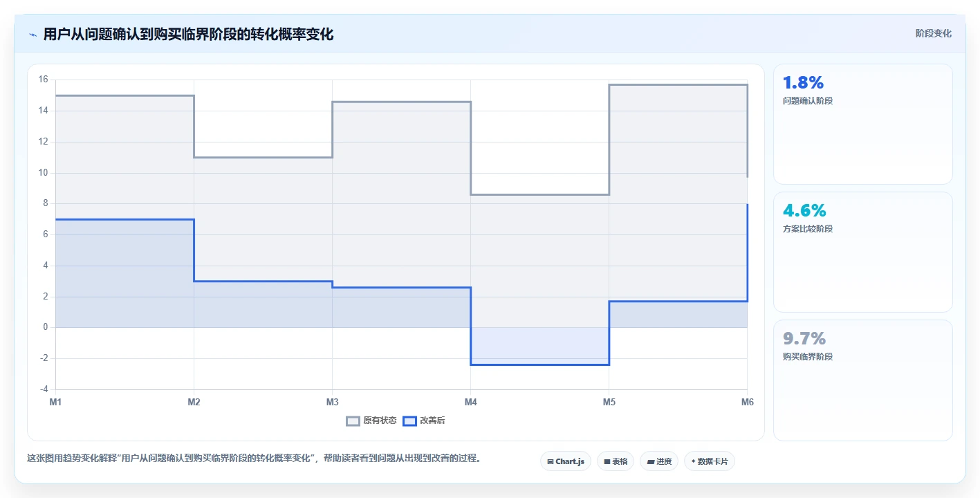This screenshot has width=980, height=498.
Task: Select the 9.7% 购买临界阶段 card
Action: 862,380
